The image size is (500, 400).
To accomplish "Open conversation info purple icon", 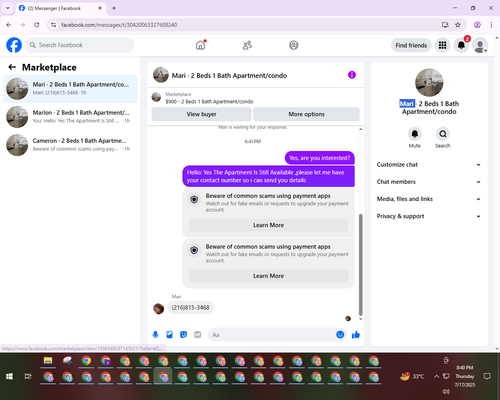I will click(x=352, y=75).
